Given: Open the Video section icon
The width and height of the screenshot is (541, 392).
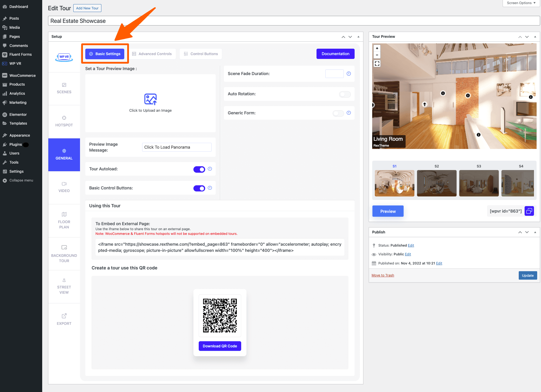Looking at the screenshot, I should 64,184.
